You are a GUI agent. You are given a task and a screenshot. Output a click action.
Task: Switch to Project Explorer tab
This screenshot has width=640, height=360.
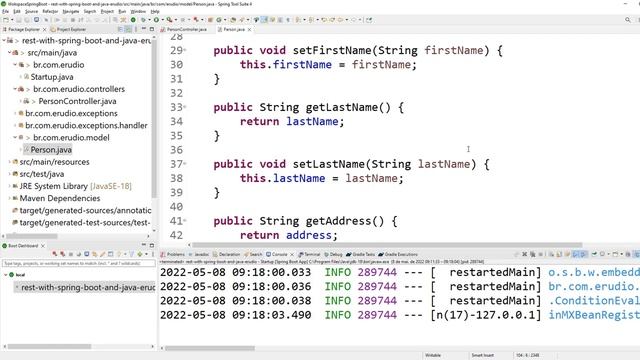pos(68,29)
